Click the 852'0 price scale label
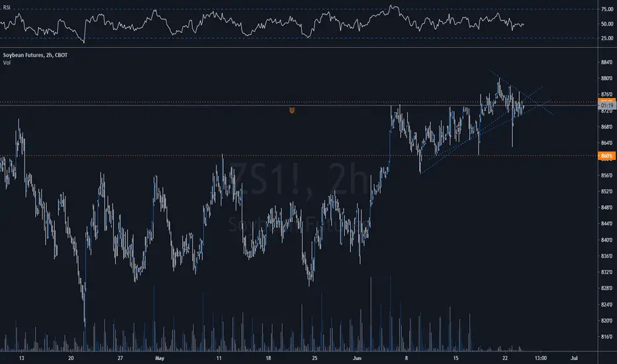 607,191
